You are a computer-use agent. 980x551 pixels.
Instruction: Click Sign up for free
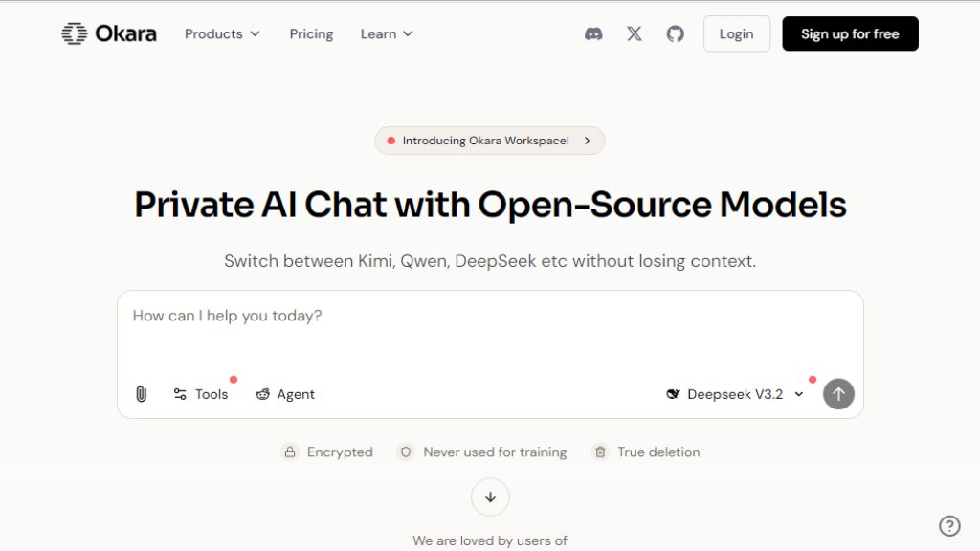pos(850,33)
